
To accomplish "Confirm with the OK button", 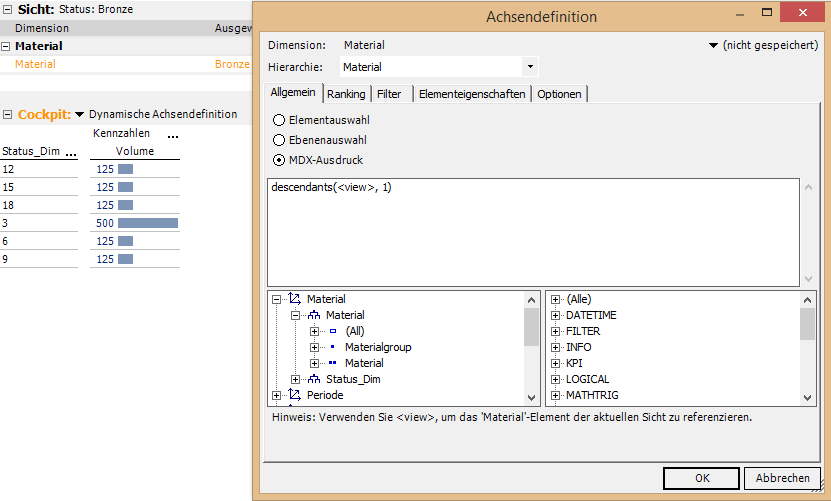I will [x=702, y=478].
